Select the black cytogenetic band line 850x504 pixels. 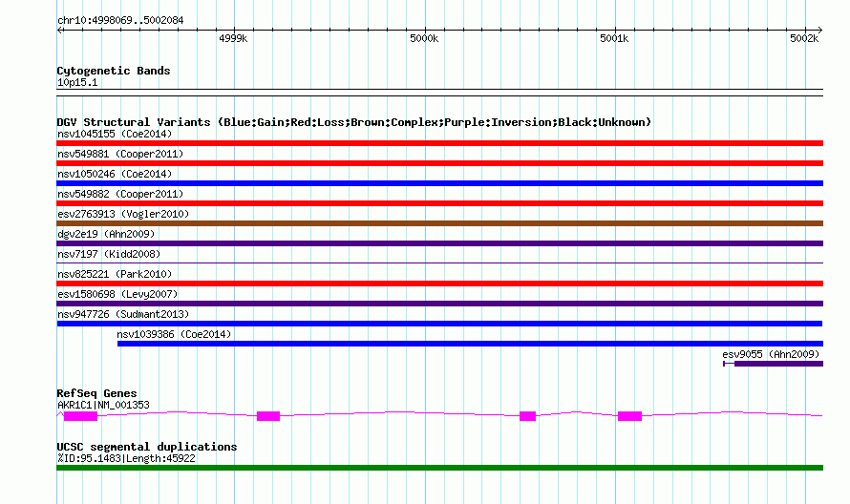click(439, 93)
